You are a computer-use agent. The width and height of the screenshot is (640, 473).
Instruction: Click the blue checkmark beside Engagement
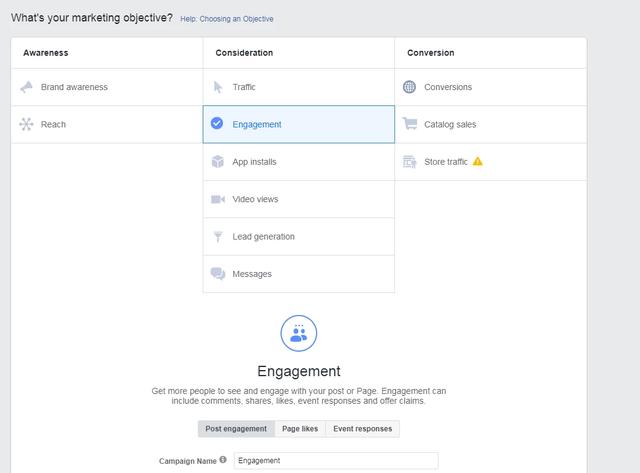[217, 124]
